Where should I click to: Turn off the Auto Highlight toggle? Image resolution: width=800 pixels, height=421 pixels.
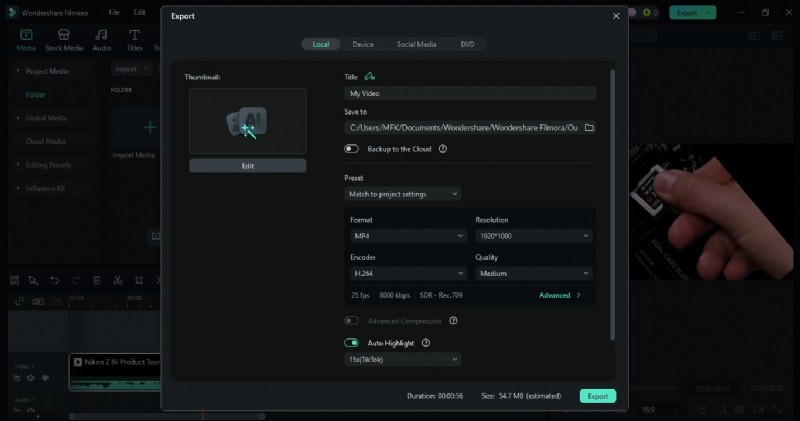point(351,343)
